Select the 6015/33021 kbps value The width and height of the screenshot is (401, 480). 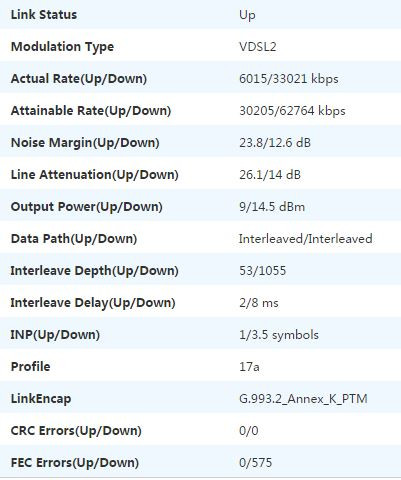(289, 79)
